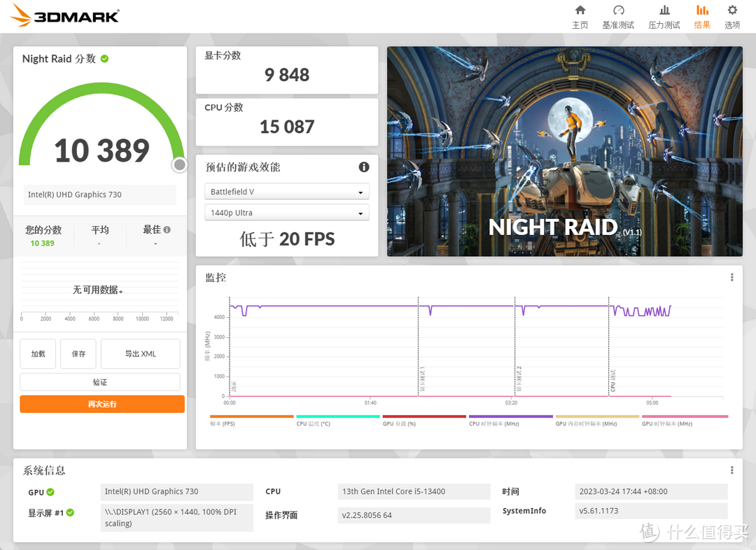
Task: Click the 2023-03-24 17:44 +08:00 time value
Action: [x=652, y=491]
